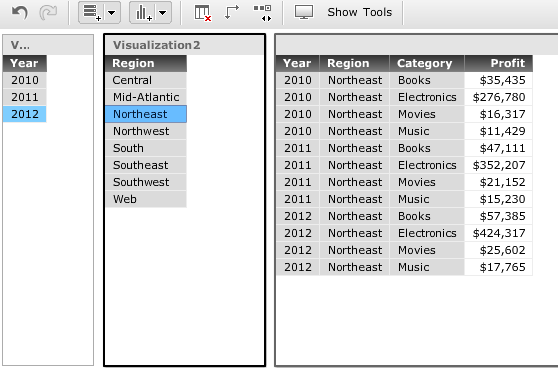
Task: Click the Region header in Visualization2
Action: (146, 63)
